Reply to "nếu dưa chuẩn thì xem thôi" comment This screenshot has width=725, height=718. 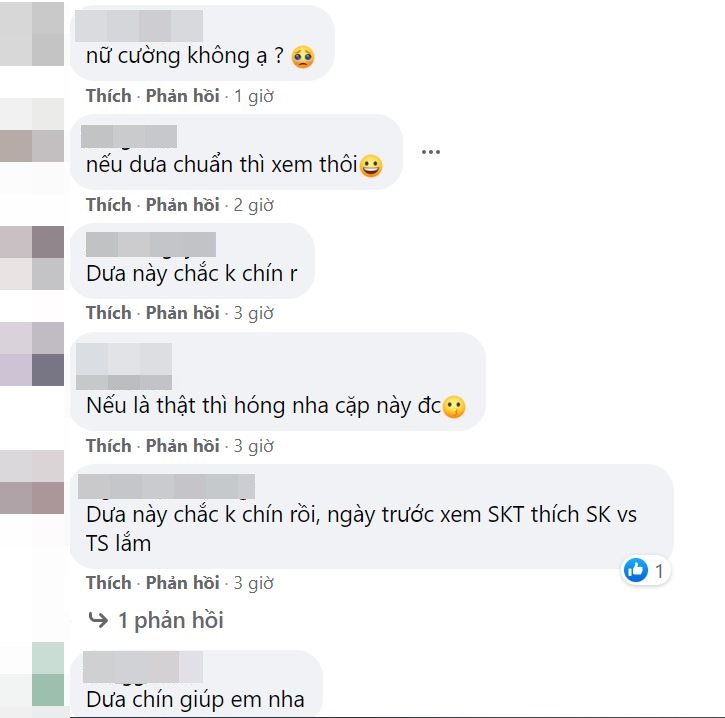(183, 204)
